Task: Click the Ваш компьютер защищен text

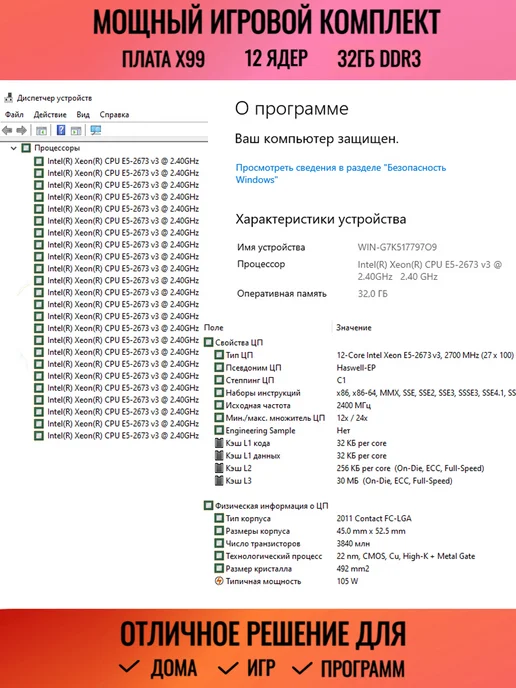Action: [x=317, y=139]
